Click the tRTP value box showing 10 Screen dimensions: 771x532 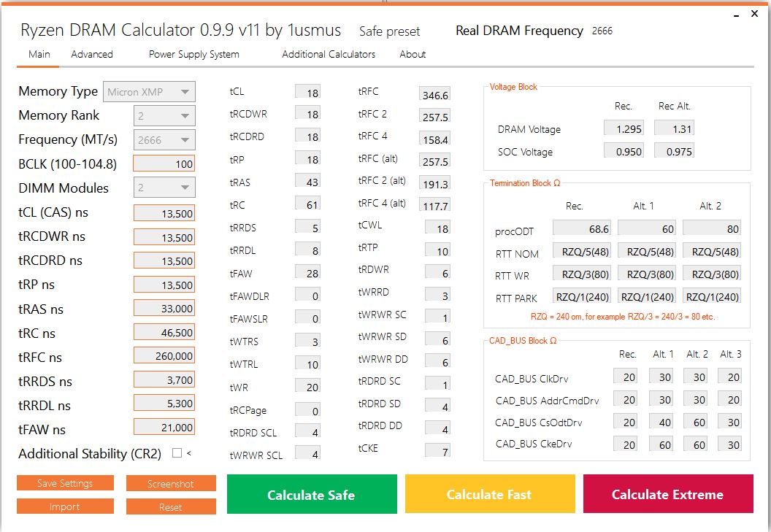(x=437, y=251)
